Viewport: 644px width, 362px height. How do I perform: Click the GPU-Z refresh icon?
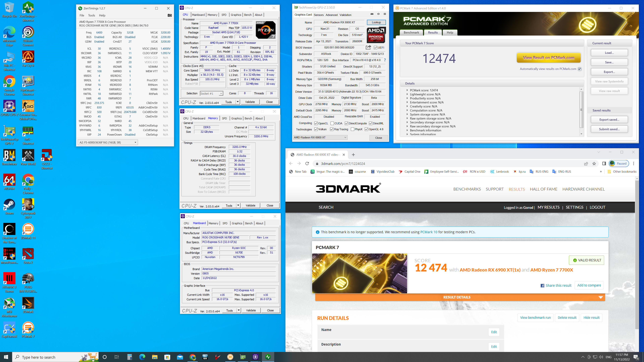click(x=378, y=14)
